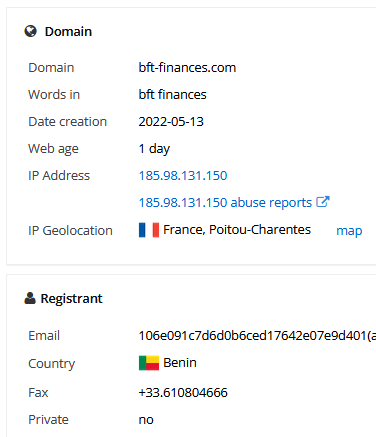Click the Private value 'no'
Image resolution: width=376 pixels, height=437 pixels.
[146, 420]
